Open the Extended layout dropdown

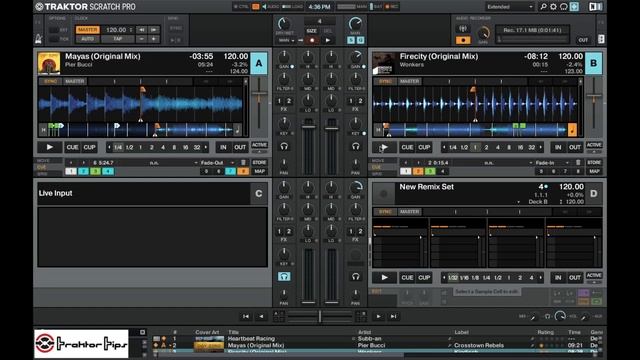point(509,7)
